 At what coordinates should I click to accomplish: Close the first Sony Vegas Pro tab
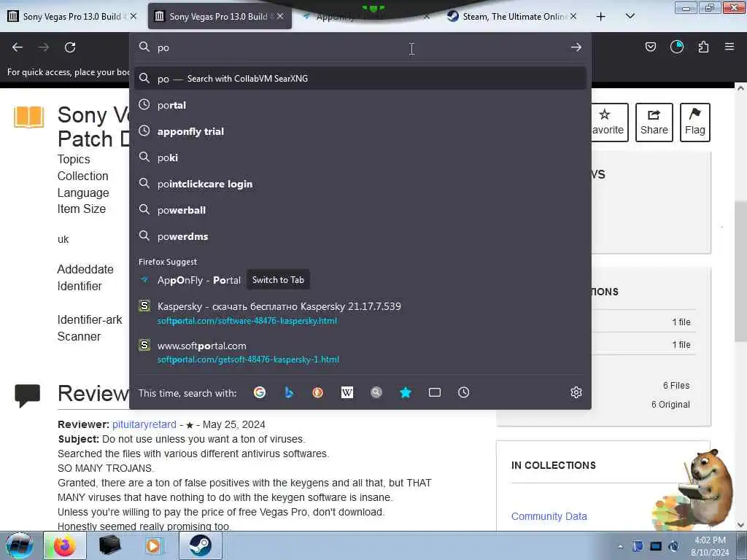click(133, 16)
